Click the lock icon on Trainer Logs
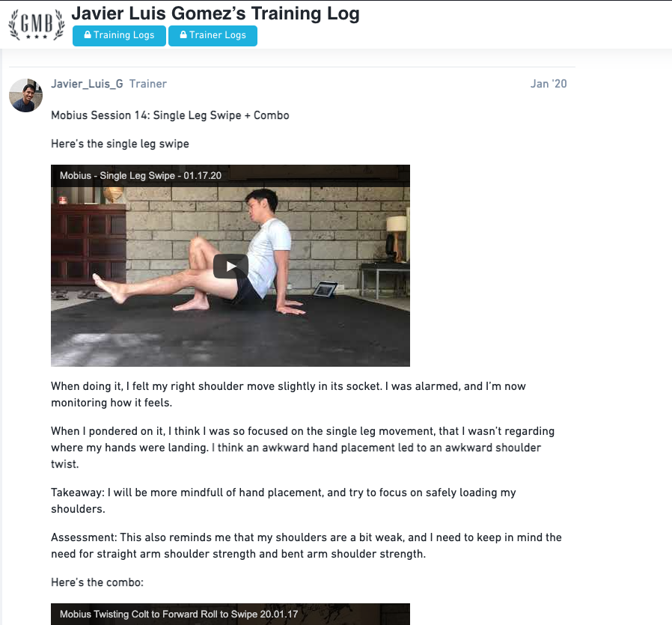The width and height of the screenshot is (672, 625). point(183,34)
